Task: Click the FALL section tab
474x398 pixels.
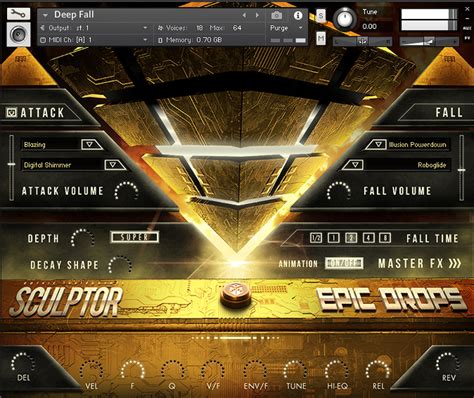Action: coord(449,112)
